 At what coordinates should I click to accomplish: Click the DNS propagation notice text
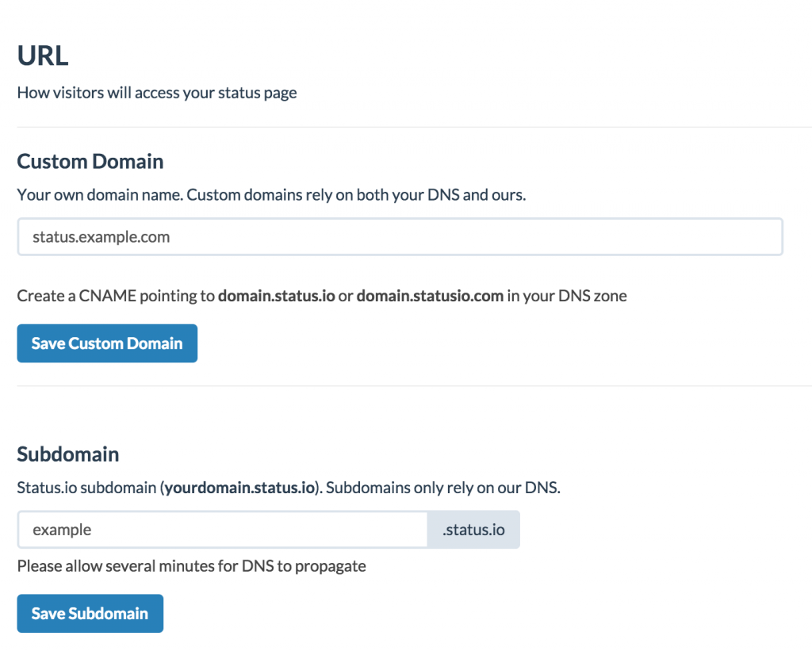[191, 565]
